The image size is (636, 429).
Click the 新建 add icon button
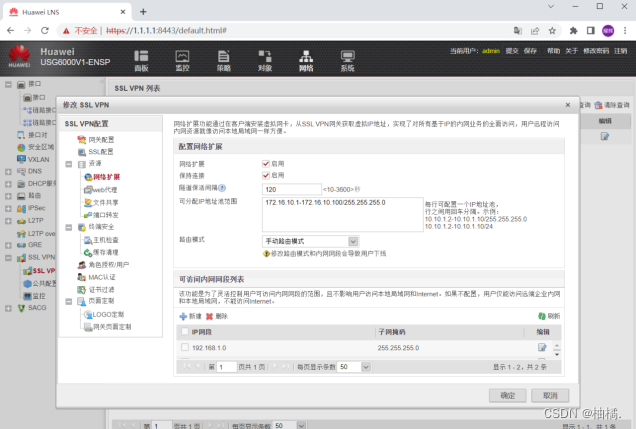[x=190, y=316]
